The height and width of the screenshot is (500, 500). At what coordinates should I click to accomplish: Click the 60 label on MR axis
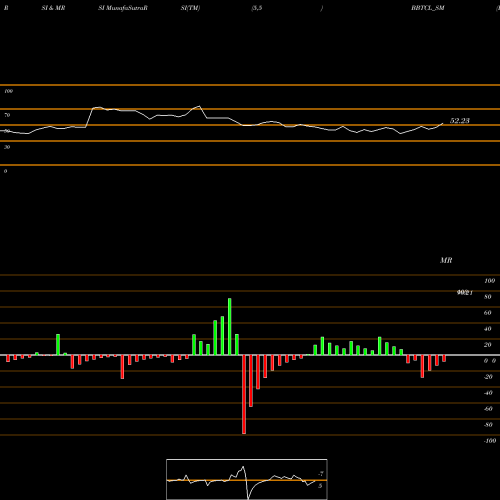[488, 313]
